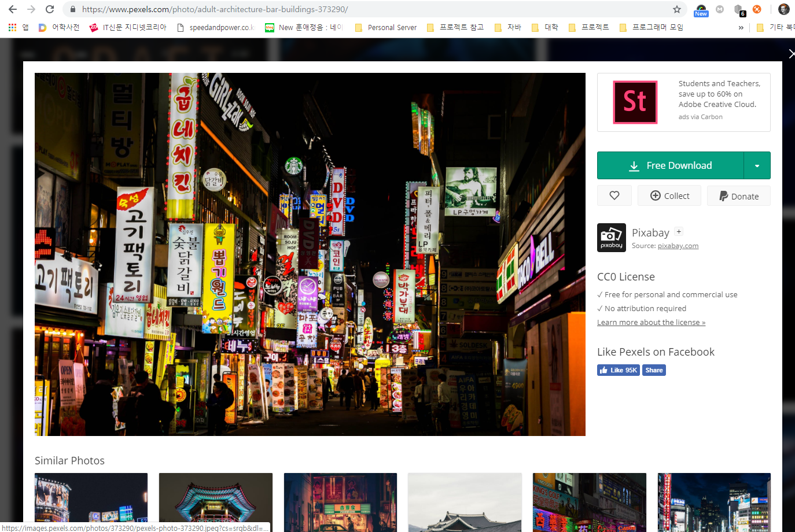The image size is (795, 532).
Task: Close the photo overlay with the X
Action: pyautogui.click(x=791, y=54)
